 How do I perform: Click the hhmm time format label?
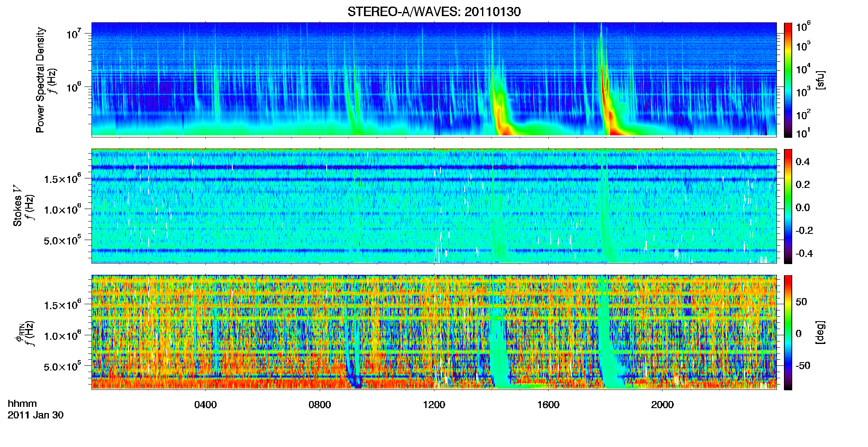(x=22, y=404)
